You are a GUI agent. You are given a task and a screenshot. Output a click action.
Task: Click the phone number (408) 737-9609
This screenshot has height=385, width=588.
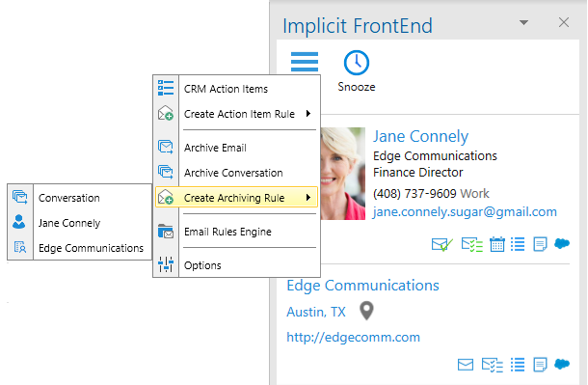pyautogui.click(x=414, y=194)
